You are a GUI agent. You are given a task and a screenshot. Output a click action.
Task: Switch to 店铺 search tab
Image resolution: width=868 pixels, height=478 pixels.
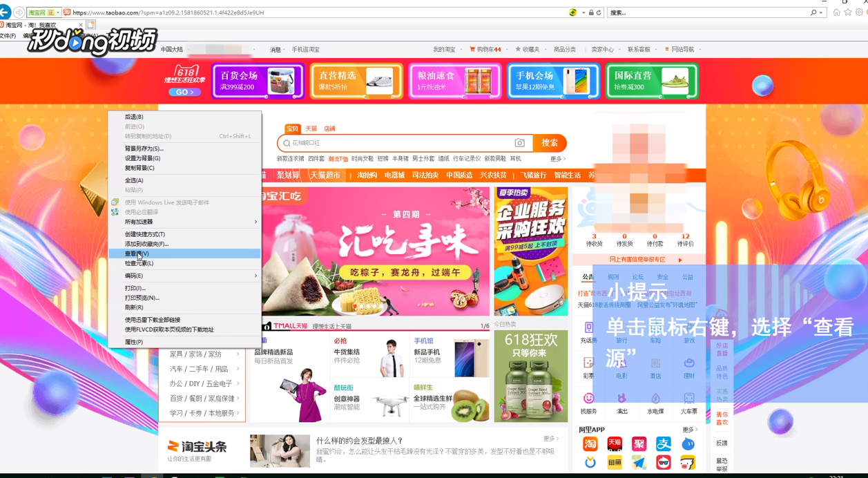coord(330,128)
